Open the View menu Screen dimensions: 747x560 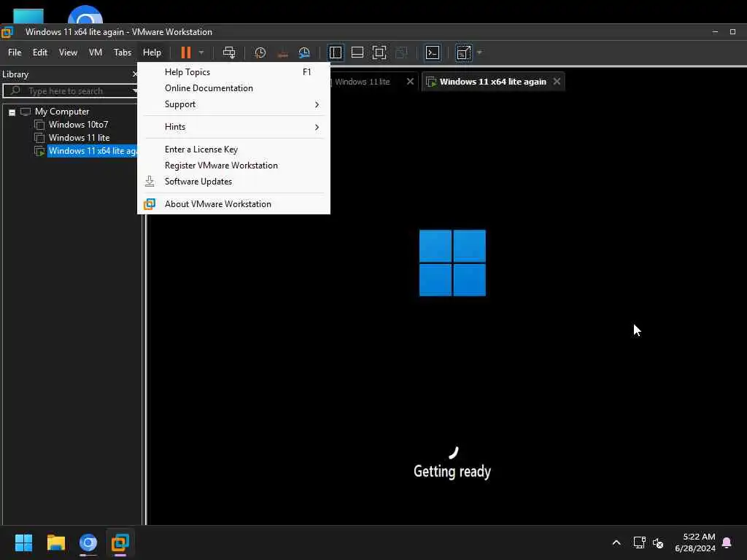pos(68,52)
